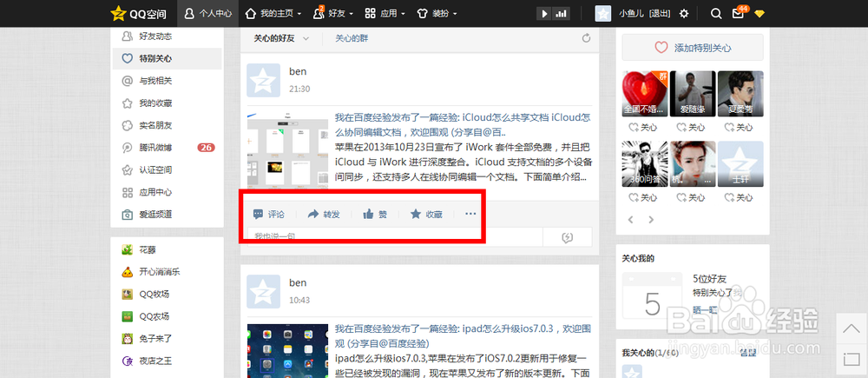Open the 个人中心 tab
The width and height of the screenshot is (868, 378).
point(208,13)
